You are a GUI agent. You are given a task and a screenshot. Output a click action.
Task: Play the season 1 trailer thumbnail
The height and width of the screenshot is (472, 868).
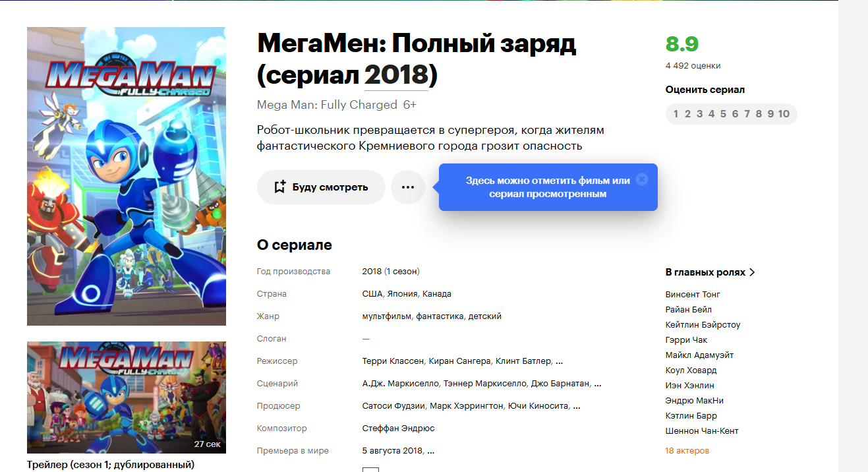coord(127,398)
